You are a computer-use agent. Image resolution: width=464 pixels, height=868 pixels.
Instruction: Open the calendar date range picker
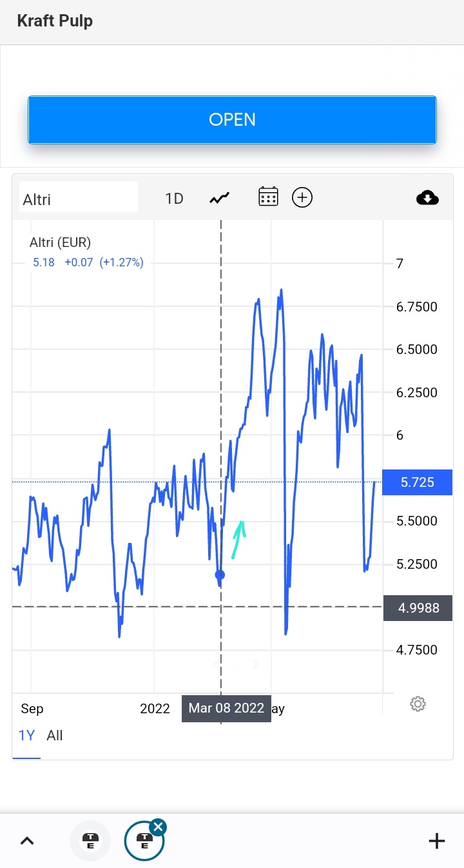268,197
